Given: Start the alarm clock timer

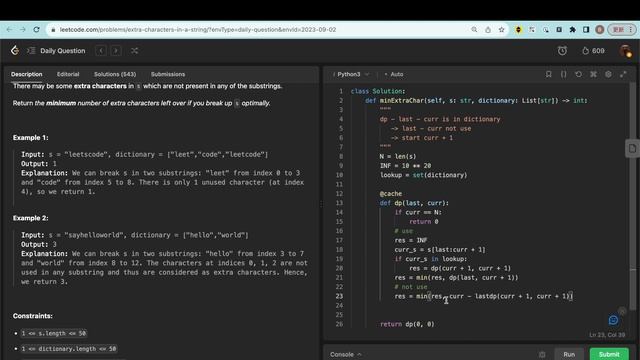Looking at the screenshot, I should (x=562, y=51).
